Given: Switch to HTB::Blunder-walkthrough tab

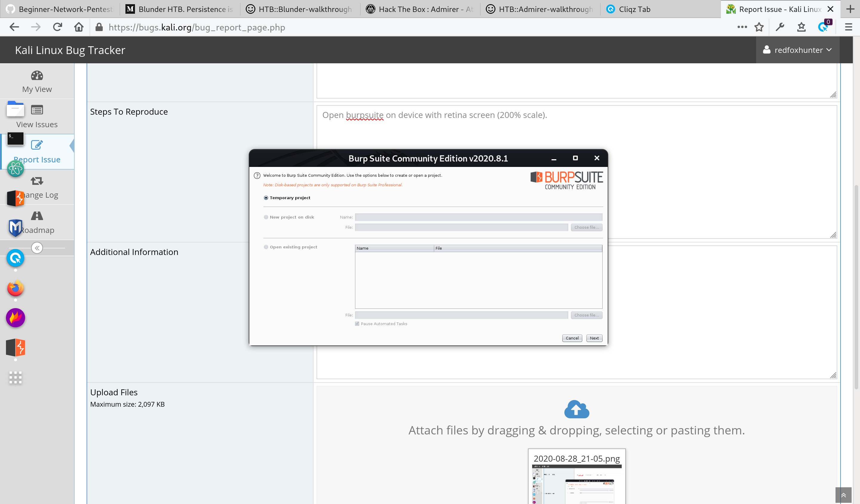Looking at the screenshot, I should (x=305, y=9).
